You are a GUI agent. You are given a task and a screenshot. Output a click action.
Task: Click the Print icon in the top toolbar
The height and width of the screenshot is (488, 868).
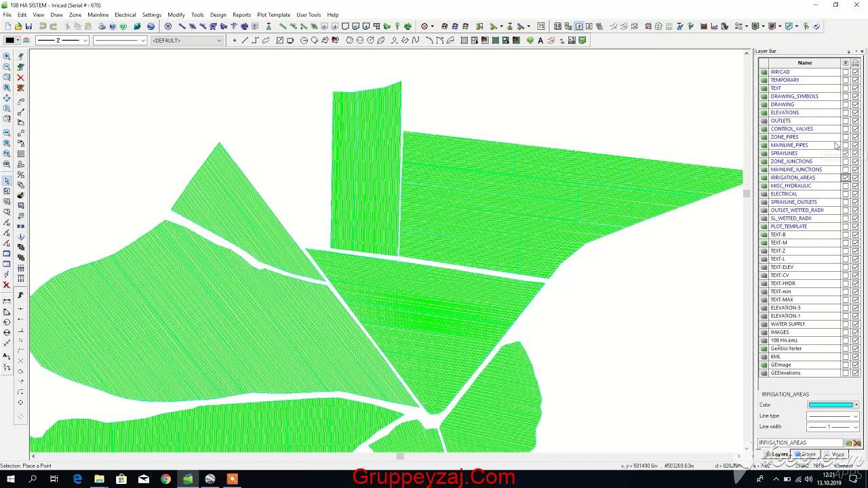click(x=102, y=26)
